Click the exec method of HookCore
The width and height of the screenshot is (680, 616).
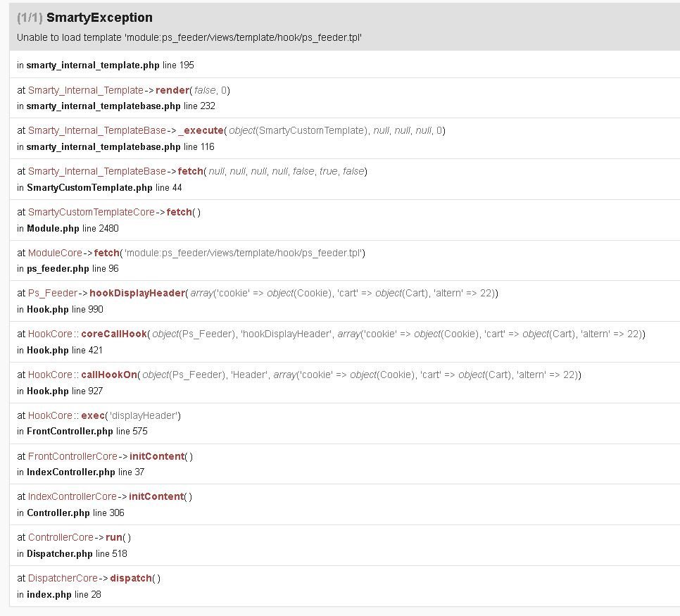pos(92,415)
